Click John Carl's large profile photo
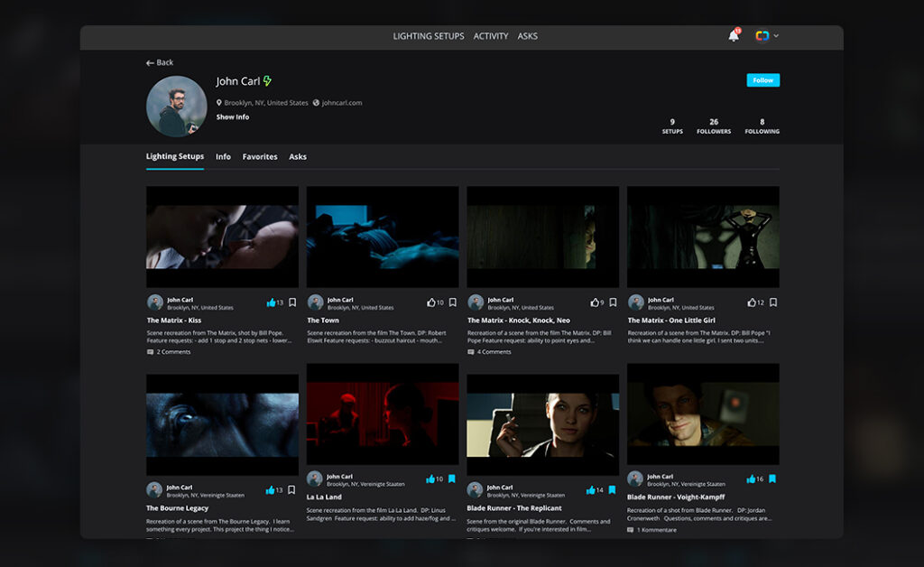This screenshot has width=924, height=567. [x=177, y=107]
